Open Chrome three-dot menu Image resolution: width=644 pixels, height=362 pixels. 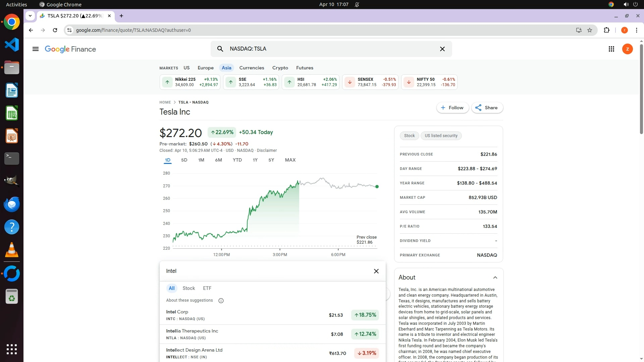[x=636, y=30]
